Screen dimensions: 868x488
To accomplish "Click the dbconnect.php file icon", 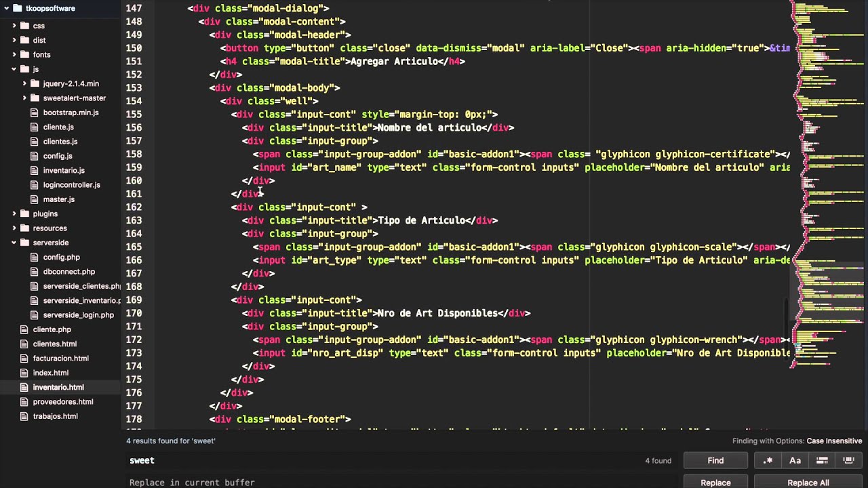I will point(35,271).
